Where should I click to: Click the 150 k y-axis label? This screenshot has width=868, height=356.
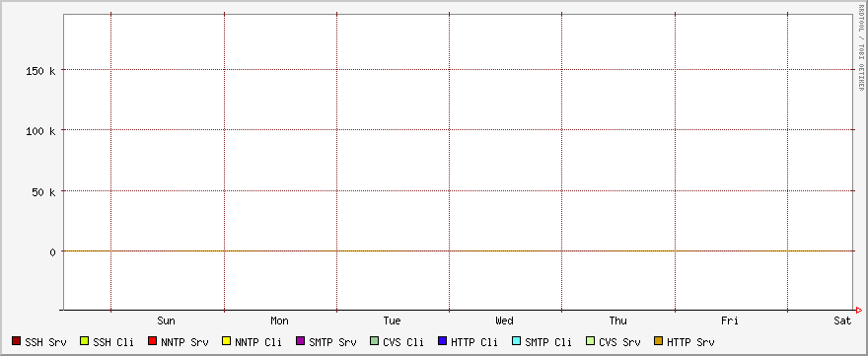click(41, 71)
